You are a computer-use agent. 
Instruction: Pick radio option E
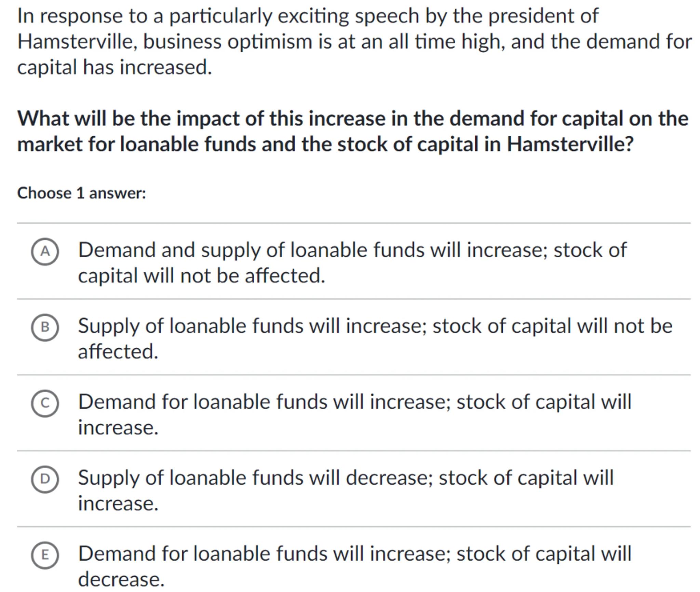[45, 555]
